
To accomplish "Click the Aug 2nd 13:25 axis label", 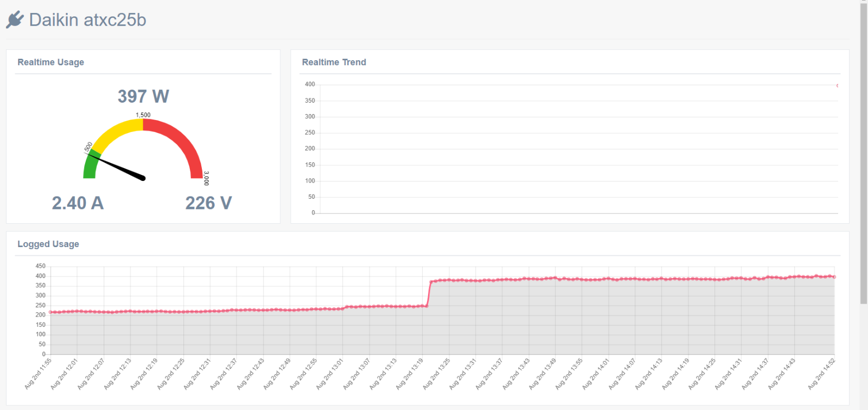I will pyautogui.click(x=436, y=374).
